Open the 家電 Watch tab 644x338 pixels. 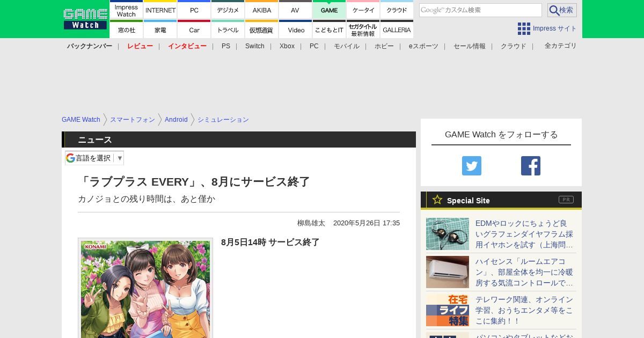pyautogui.click(x=160, y=30)
